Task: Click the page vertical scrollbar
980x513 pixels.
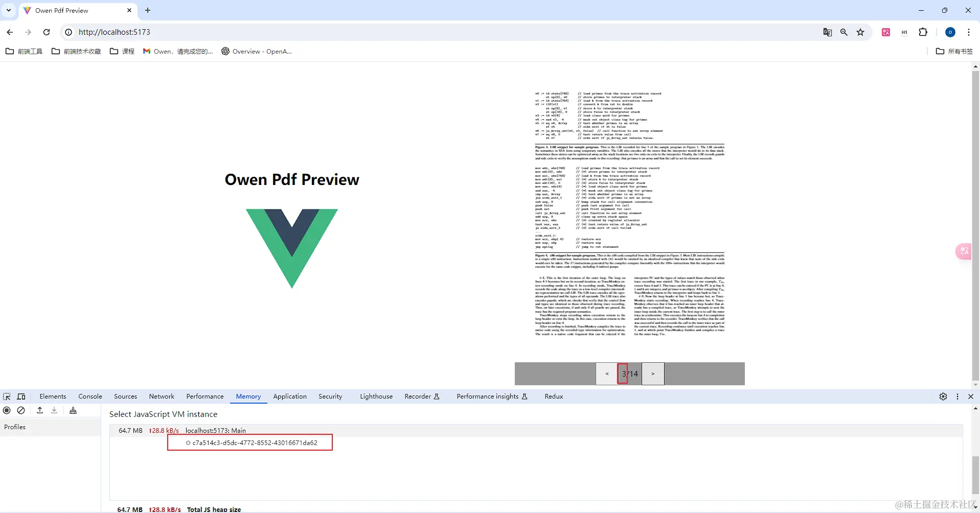Action: point(975,225)
